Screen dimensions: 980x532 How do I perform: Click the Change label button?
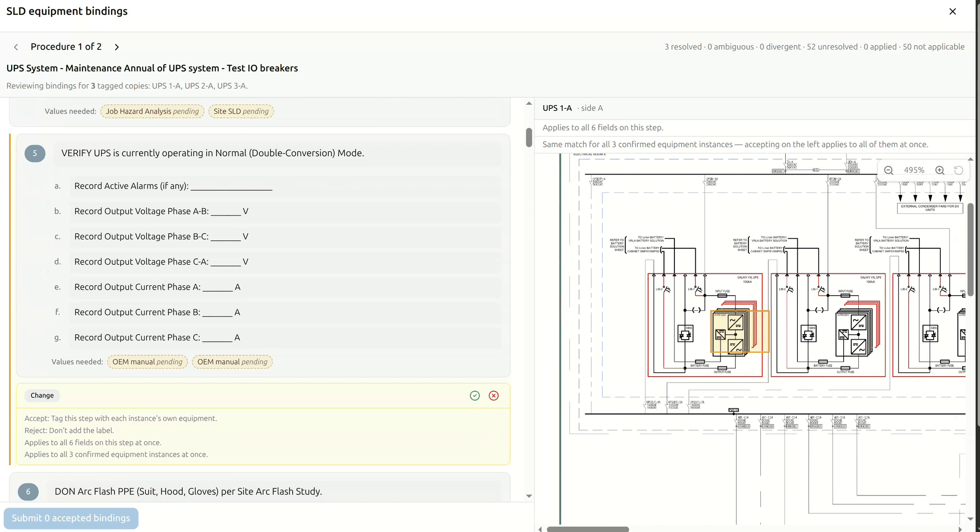coord(42,395)
